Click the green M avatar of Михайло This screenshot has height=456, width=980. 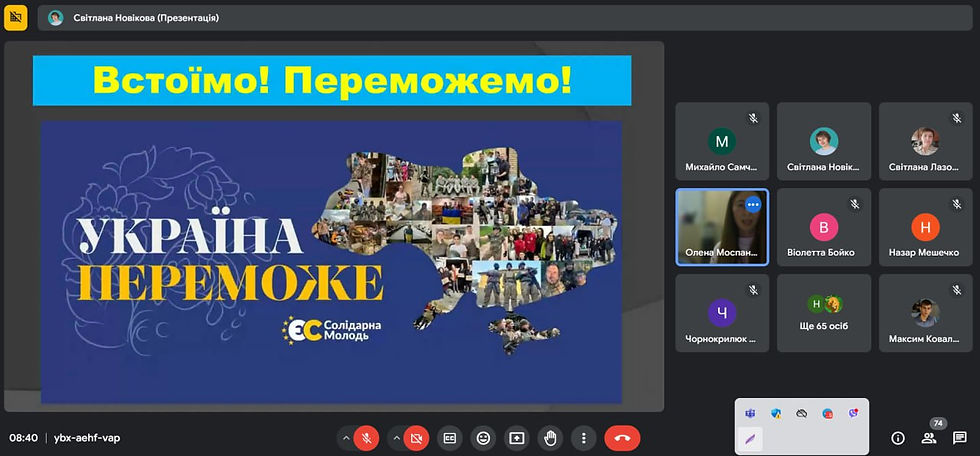pos(722,141)
